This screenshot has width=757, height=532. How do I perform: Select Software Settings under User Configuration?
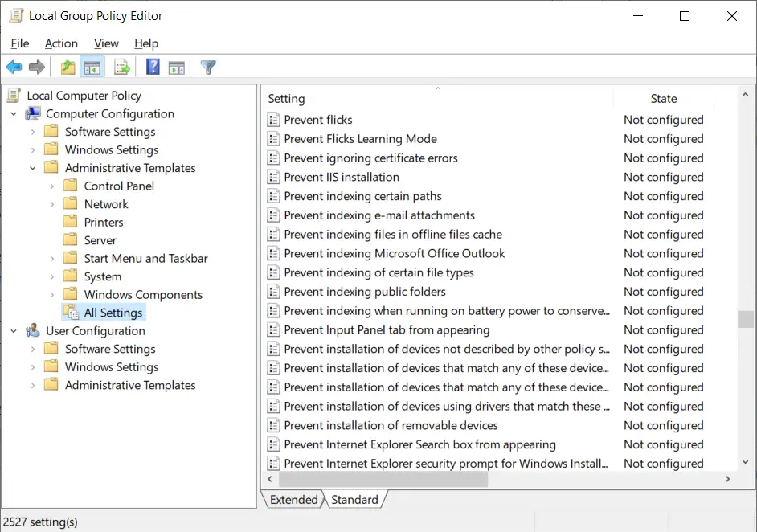[110, 349]
